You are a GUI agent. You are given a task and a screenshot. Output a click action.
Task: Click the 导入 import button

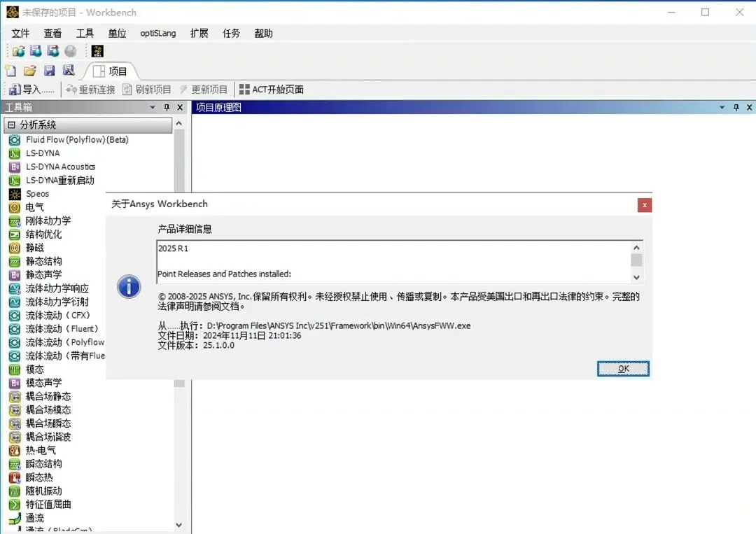[31, 90]
